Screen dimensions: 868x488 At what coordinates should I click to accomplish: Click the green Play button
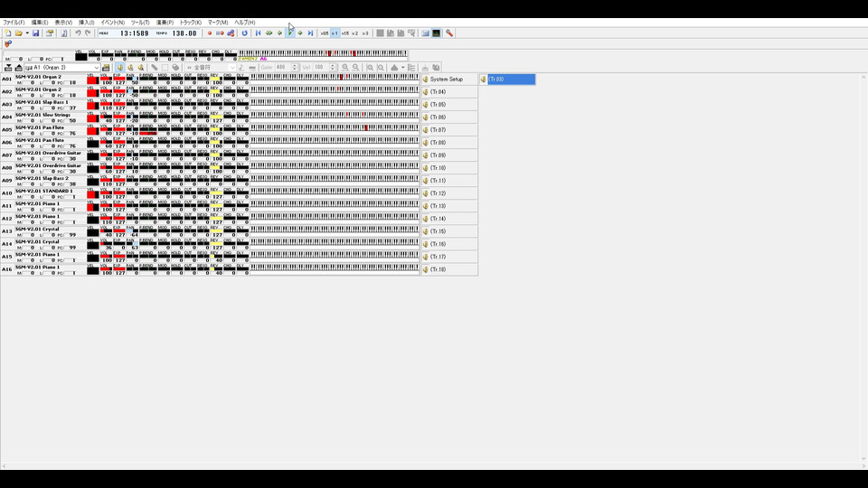pyautogui.click(x=290, y=33)
